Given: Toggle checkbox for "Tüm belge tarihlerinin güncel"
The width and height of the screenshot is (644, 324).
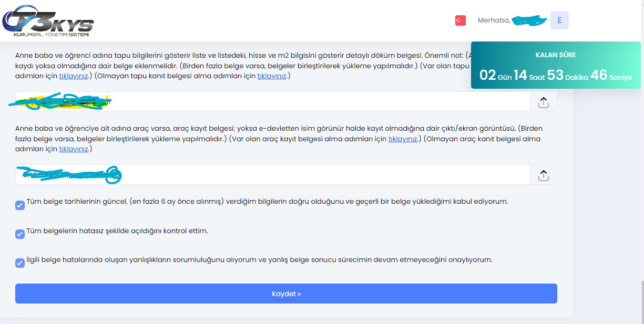Looking at the screenshot, I should point(20,205).
